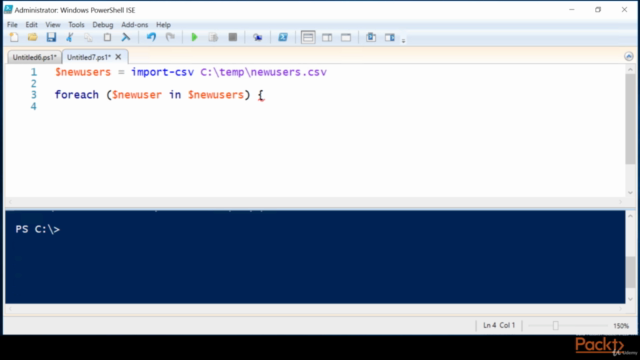Open the Debug menu
The image size is (640, 360).
coord(102,24)
